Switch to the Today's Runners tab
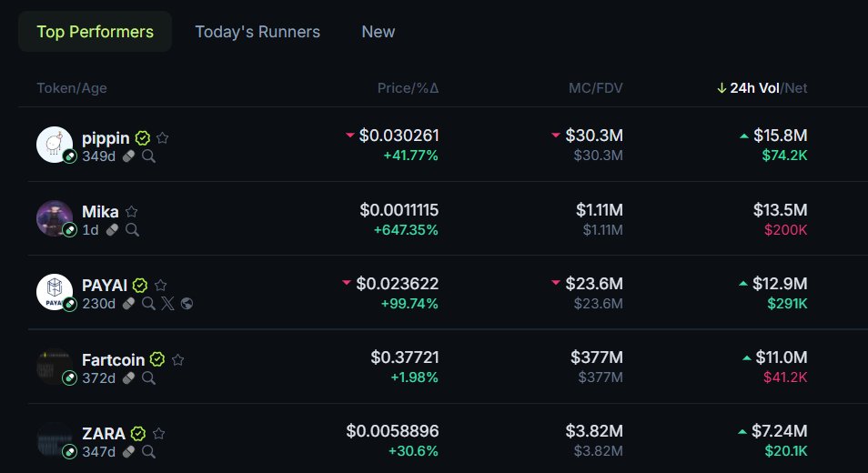Screen dimensions: 868x473 (x=257, y=32)
